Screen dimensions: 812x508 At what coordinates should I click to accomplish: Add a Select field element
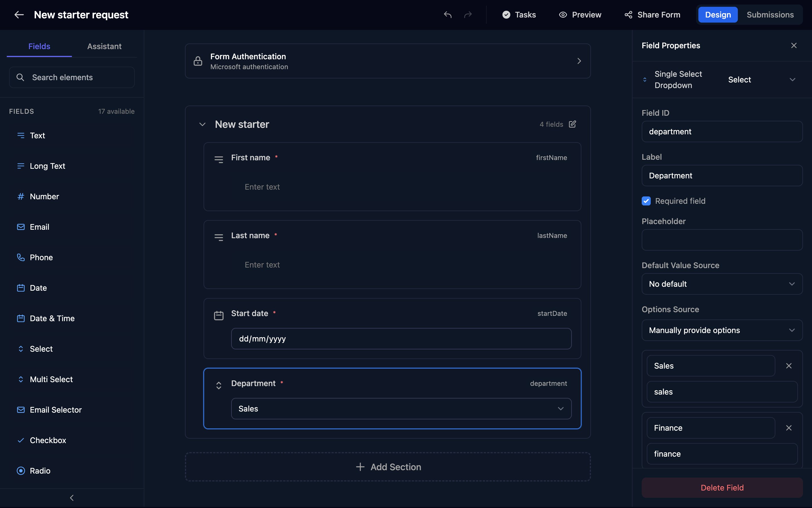pyautogui.click(x=72, y=349)
